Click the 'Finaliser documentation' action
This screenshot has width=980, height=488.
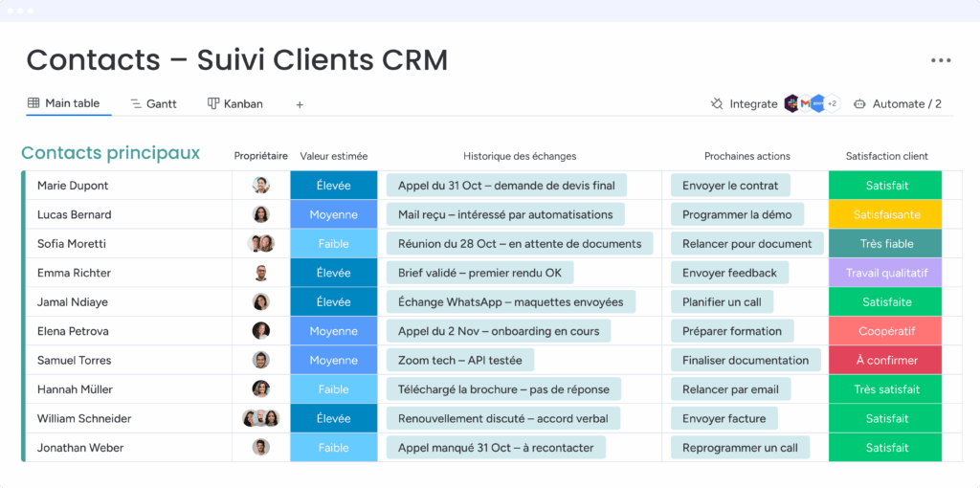coord(746,360)
